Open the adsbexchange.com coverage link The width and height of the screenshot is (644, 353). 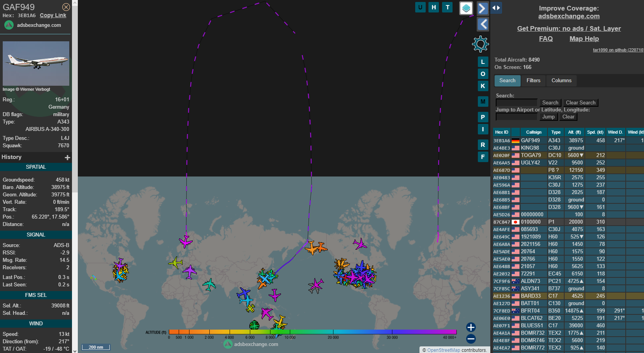569,16
